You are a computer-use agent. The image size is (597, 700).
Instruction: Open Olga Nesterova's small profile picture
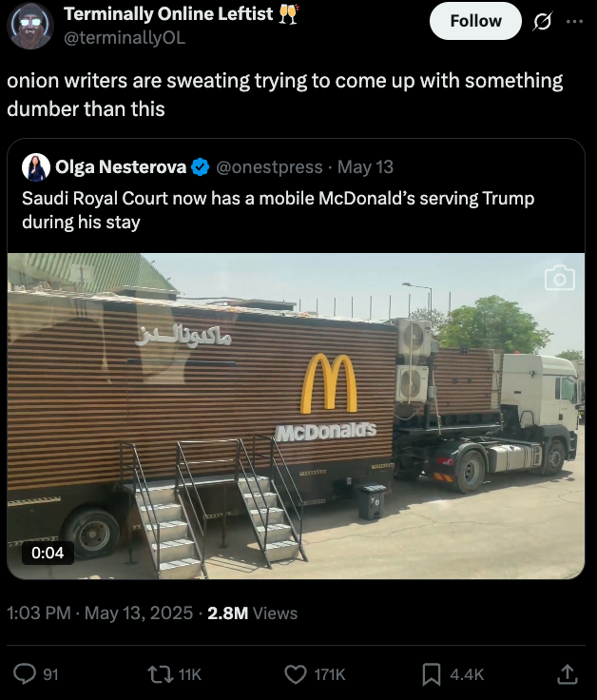pos(37,167)
